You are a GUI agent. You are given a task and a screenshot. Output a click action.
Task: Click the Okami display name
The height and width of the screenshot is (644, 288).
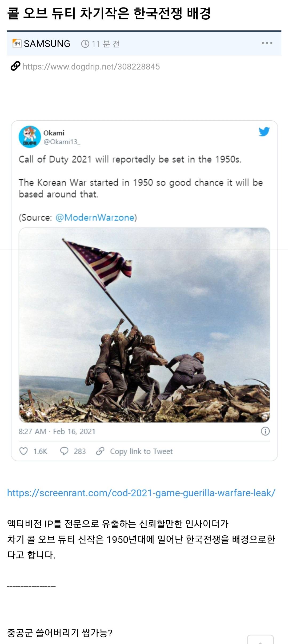[x=54, y=133]
